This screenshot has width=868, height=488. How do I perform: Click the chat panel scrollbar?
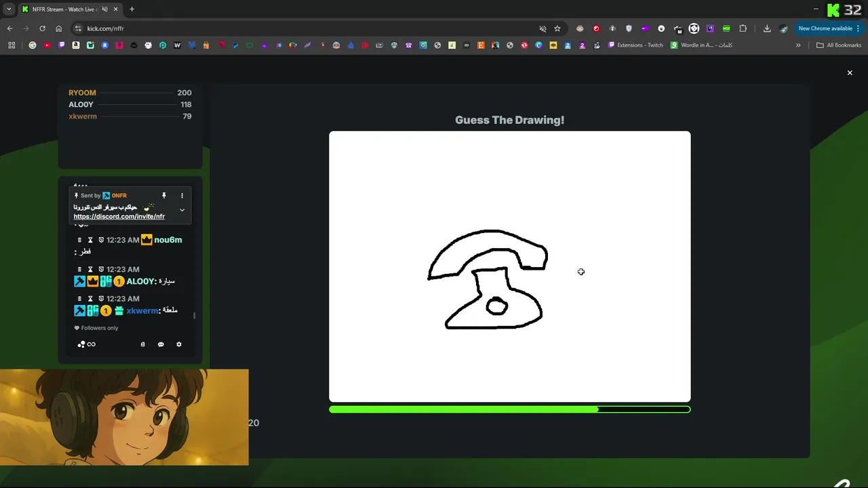pos(195,315)
